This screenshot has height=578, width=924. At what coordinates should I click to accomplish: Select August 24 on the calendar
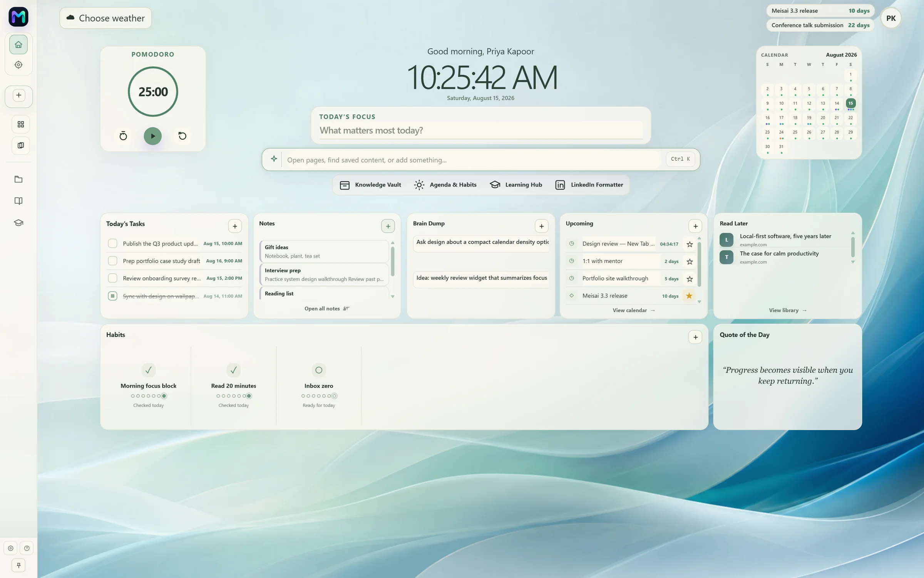(x=781, y=133)
